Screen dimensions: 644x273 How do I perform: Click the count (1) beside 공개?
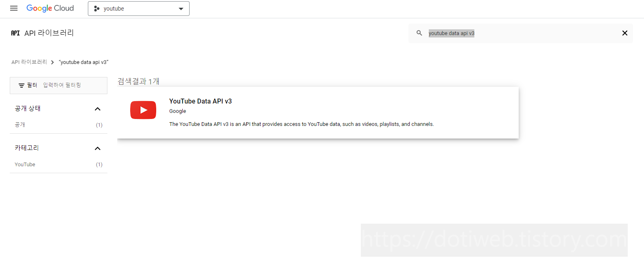click(99, 125)
